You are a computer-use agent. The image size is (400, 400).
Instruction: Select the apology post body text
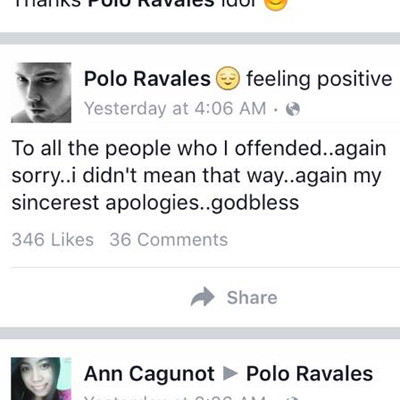coord(199,175)
